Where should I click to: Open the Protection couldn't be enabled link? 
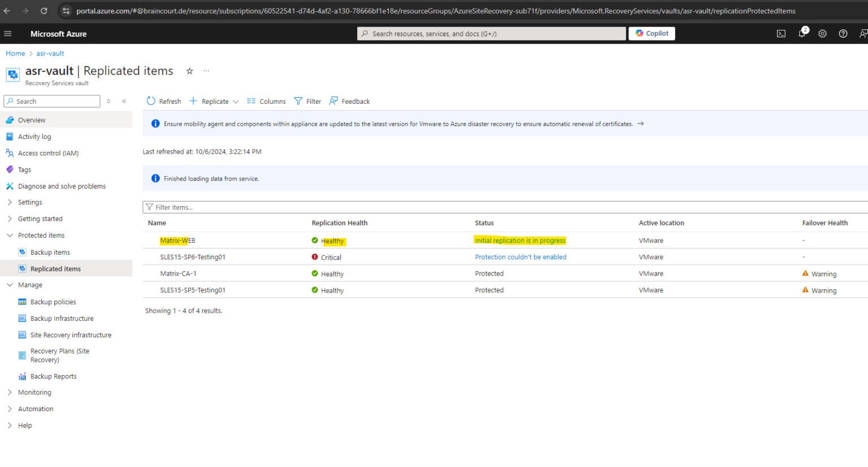point(520,257)
